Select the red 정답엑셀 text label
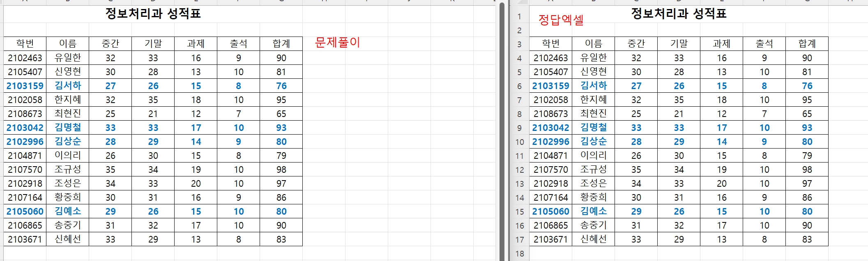This screenshot has width=868, height=261. [x=561, y=20]
